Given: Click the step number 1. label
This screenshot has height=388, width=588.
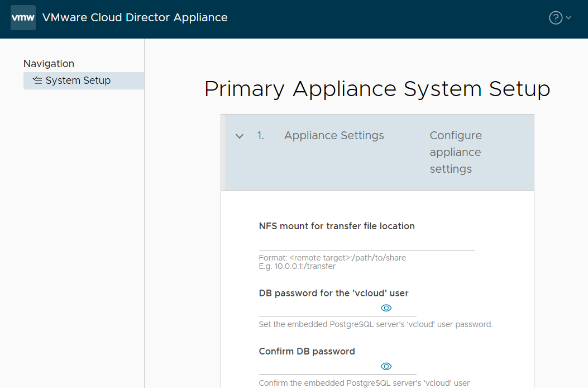Looking at the screenshot, I should pyautogui.click(x=261, y=136).
